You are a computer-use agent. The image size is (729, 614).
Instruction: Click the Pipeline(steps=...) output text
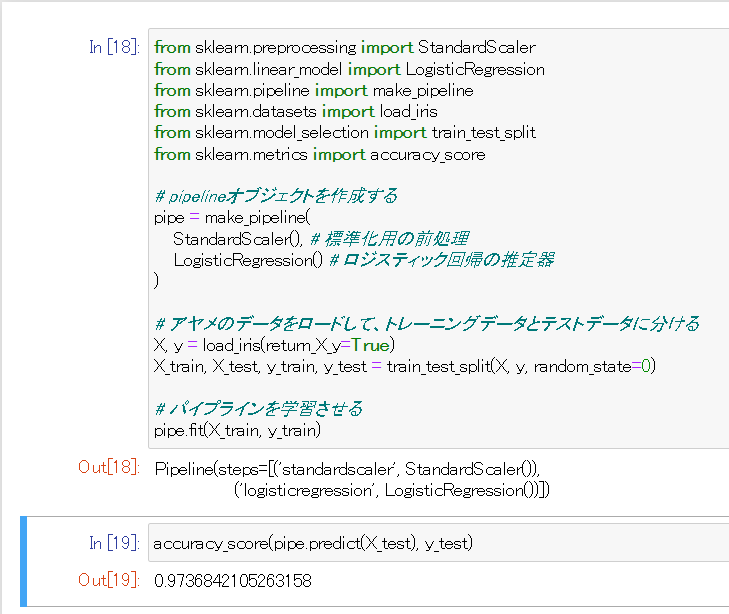352,479
